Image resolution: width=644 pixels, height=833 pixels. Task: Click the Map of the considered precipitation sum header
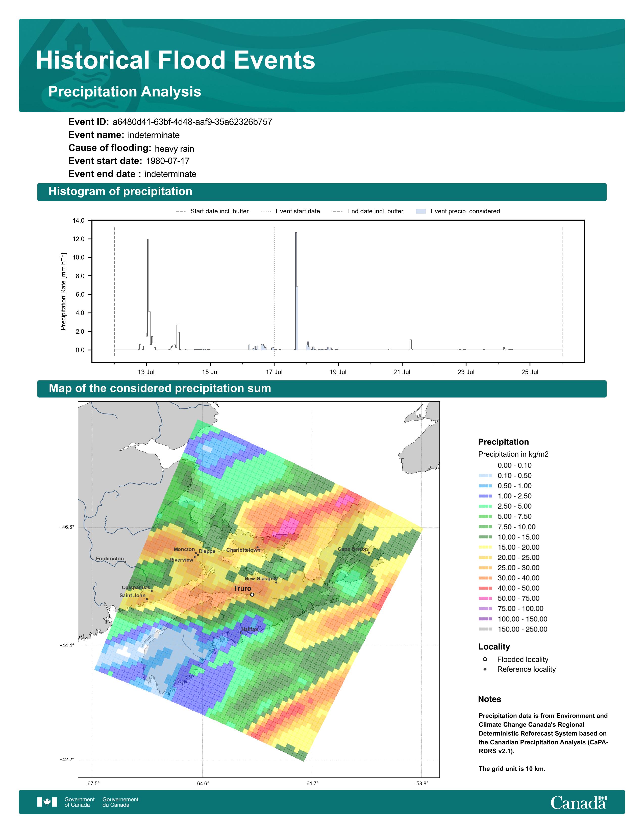(x=321, y=388)
